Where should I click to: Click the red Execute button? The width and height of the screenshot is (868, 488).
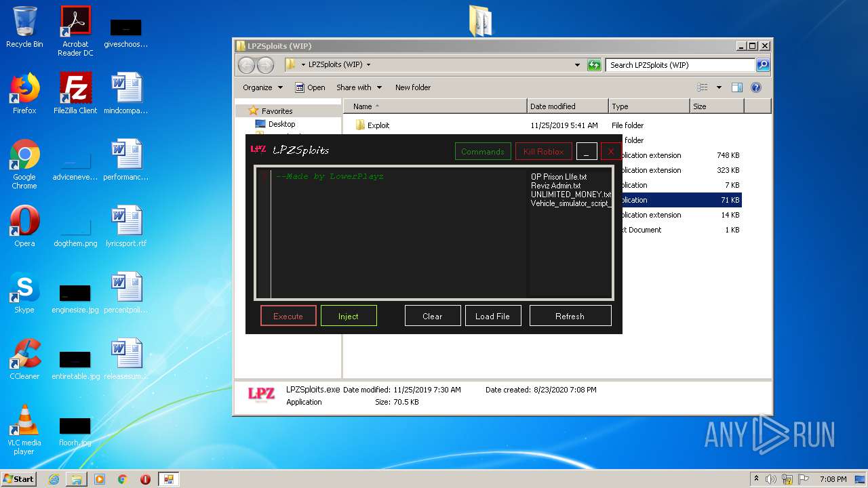tap(288, 316)
